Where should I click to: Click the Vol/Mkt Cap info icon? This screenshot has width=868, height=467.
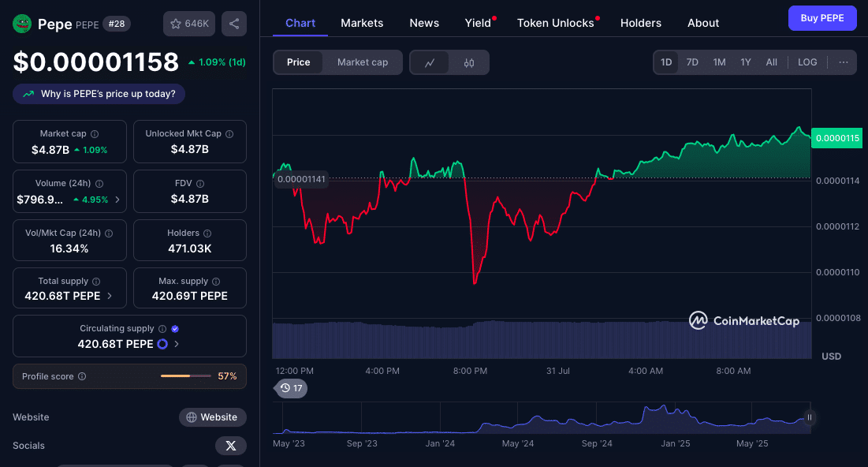click(109, 233)
